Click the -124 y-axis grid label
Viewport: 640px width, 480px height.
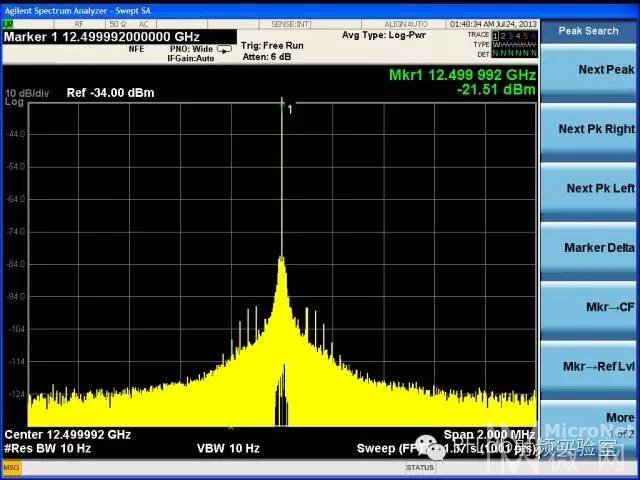click(17, 394)
